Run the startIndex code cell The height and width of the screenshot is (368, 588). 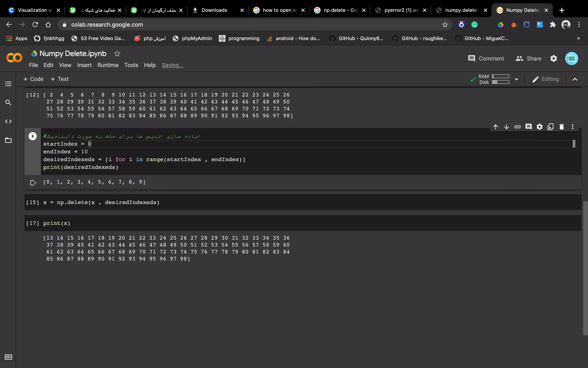[32, 136]
